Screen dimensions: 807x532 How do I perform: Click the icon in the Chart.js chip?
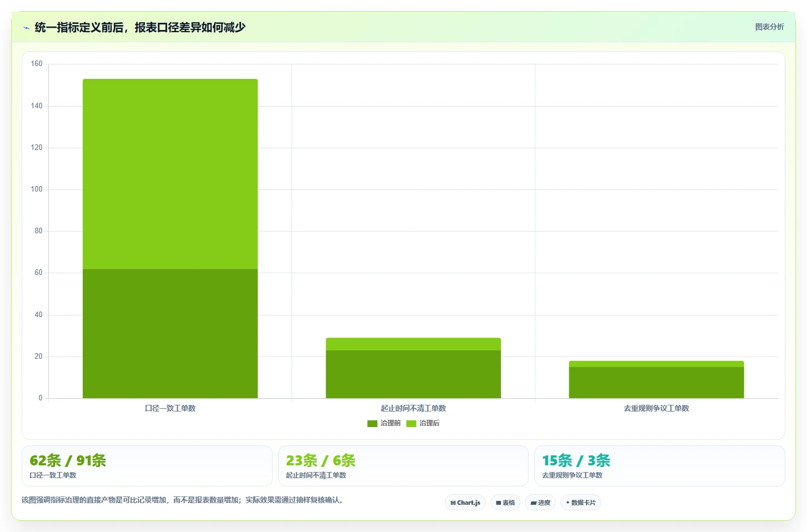453,503
